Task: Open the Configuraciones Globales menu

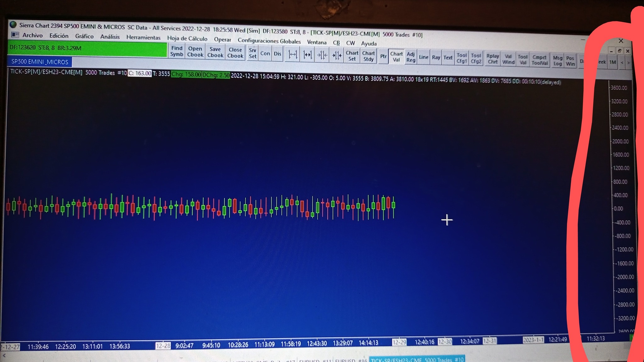Action: tap(269, 41)
